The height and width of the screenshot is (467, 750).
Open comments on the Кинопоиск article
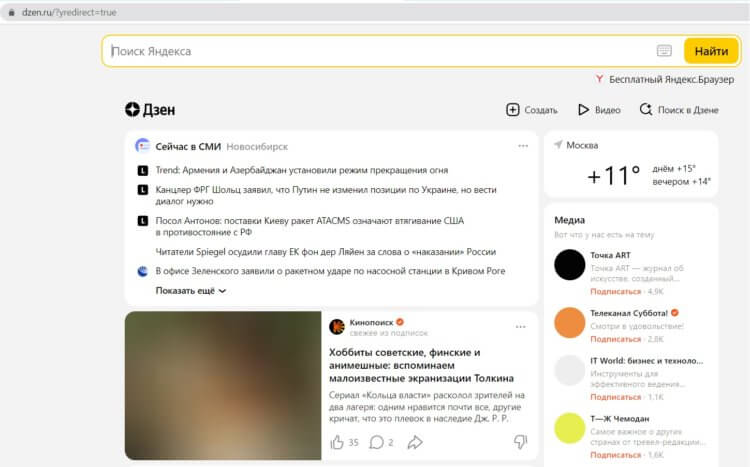pos(376,443)
